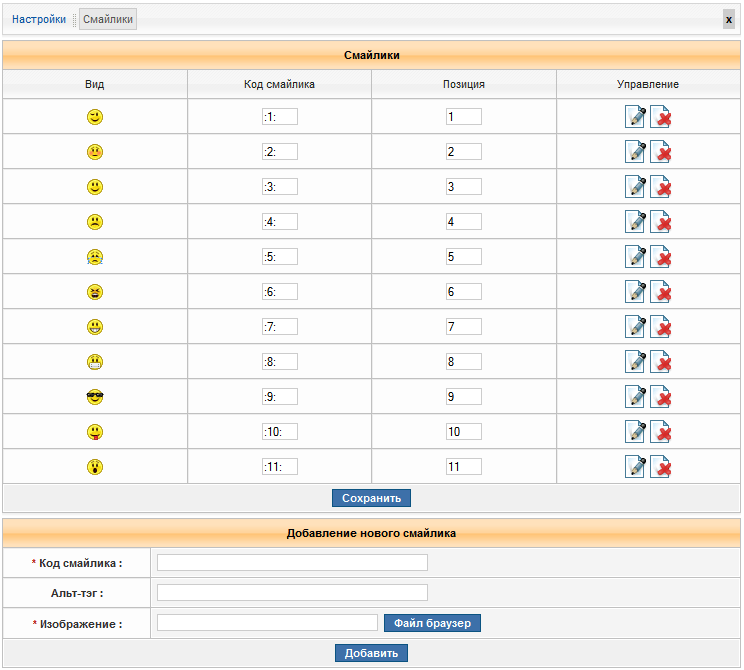Delete the sunglasses smiley :9:
Screen dimensions: 744x670
(661, 397)
